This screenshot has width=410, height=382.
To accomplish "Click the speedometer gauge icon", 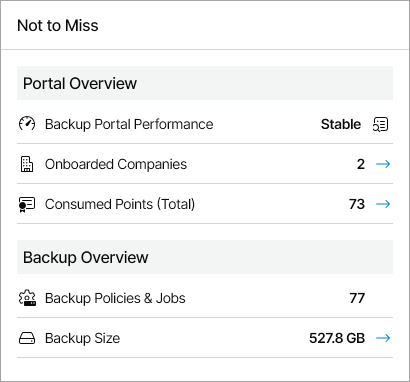I will click(x=27, y=124).
